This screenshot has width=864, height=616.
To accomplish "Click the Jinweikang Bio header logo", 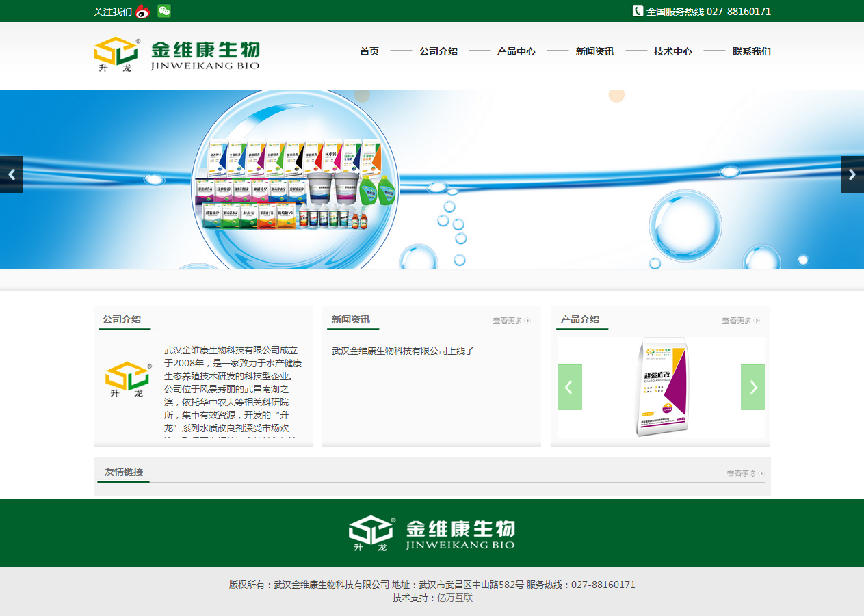I will [176, 55].
